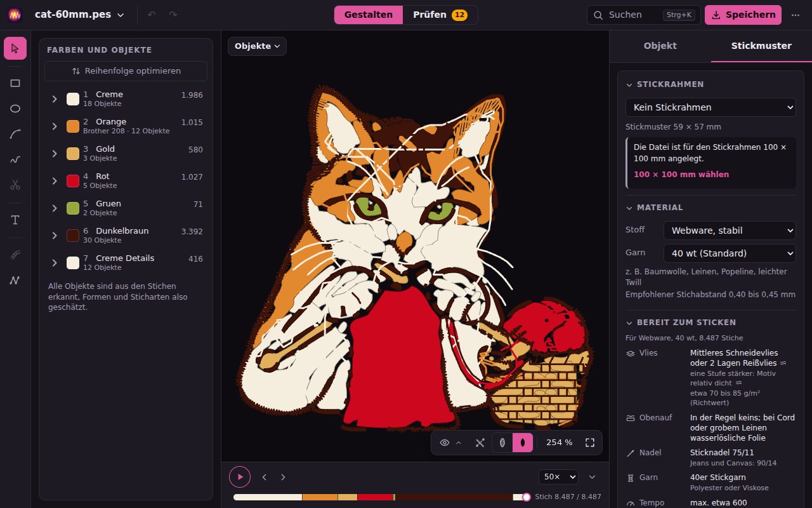
Task: Fit design to screen with fullscreen icon
Action: (x=590, y=443)
